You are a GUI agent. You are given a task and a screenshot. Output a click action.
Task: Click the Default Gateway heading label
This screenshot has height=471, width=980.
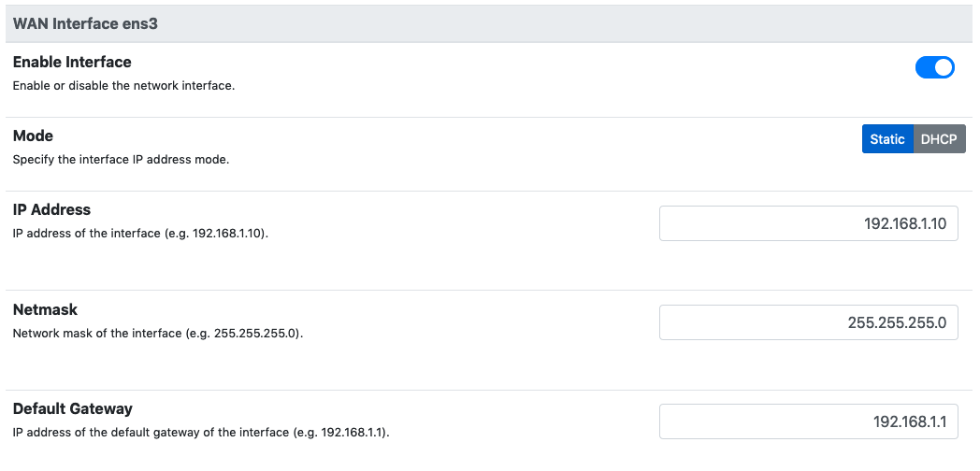72,408
